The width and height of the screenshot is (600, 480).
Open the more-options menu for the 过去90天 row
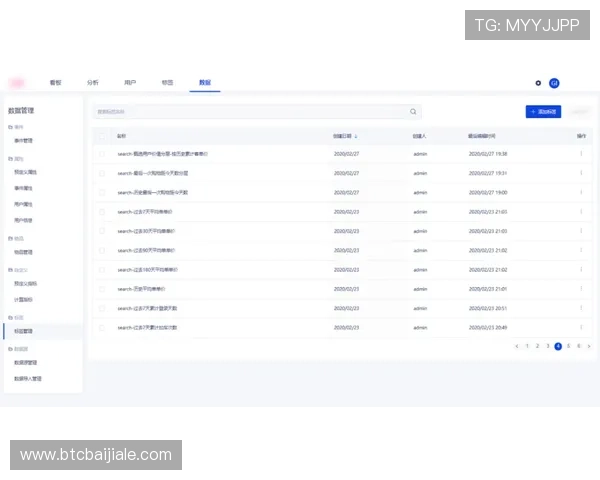[x=581, y=250]
